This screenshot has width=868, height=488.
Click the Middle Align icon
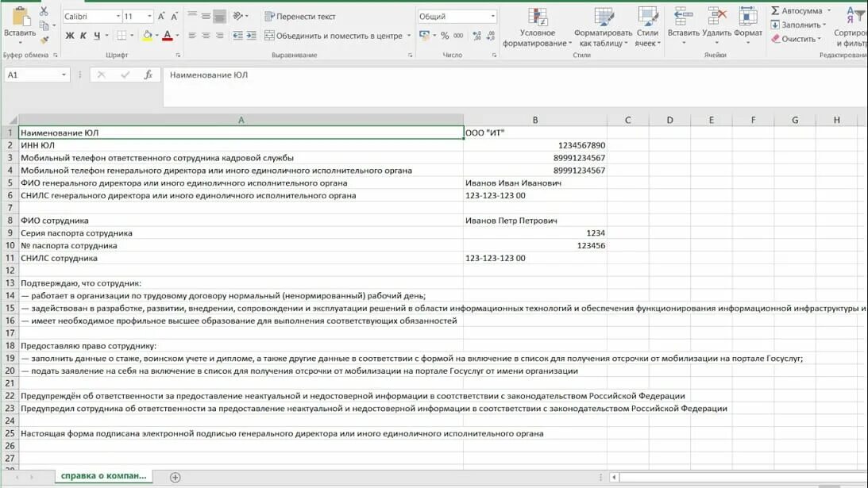(206, 16)
